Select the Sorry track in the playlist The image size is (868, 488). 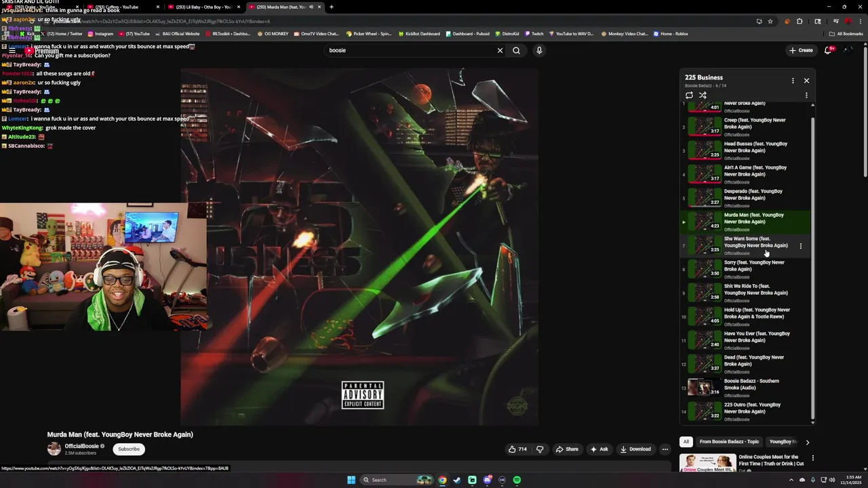[746, 269]
